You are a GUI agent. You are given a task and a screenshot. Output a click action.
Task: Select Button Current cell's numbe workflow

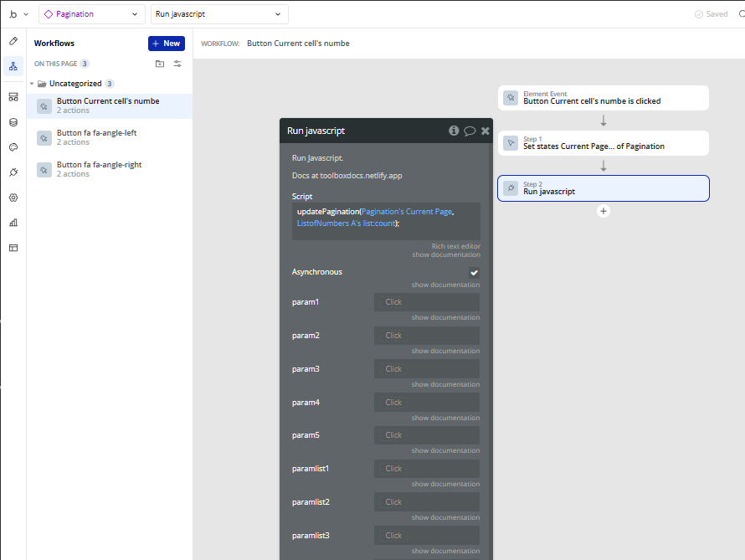coord(110,106)
